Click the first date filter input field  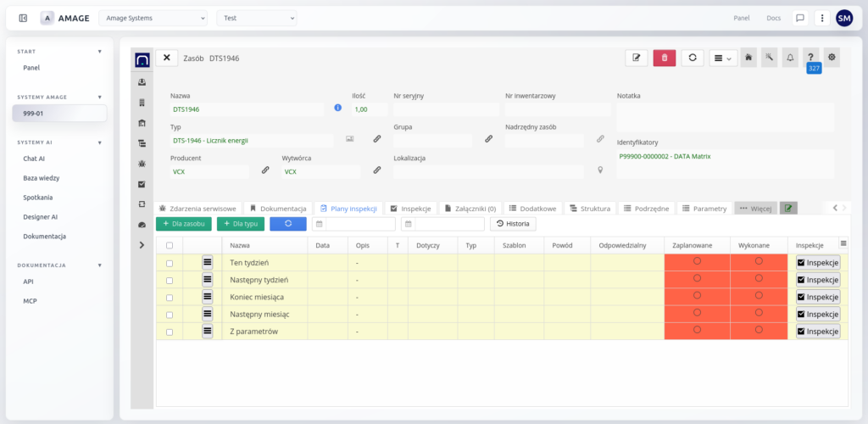(x=359, y=224)
